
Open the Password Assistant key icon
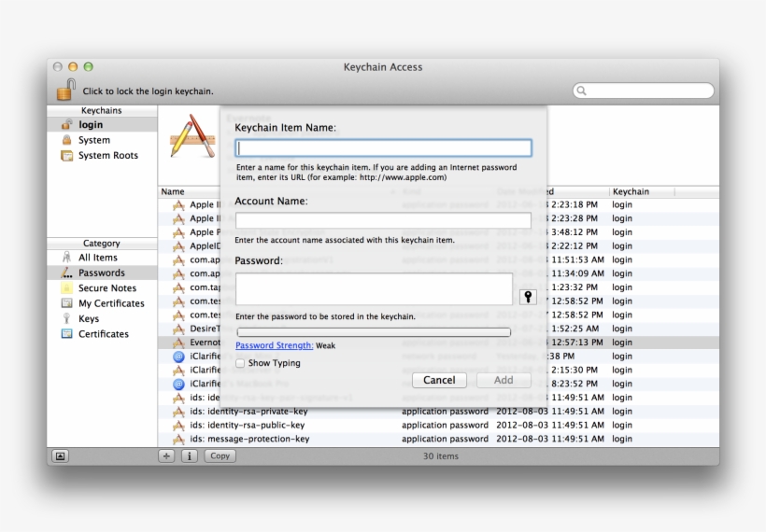pyautogui.click(x=528, y=297)
